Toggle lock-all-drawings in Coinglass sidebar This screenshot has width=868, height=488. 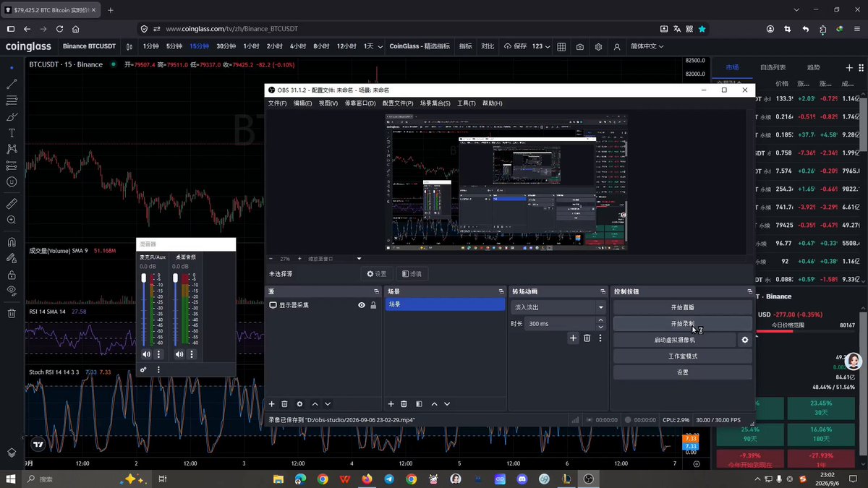[12, 275]
